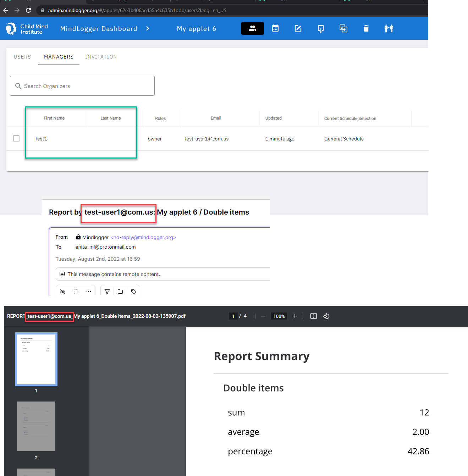Click the owner role cell
Viewport: 468px width, 476px height.
(x=155, y=139)
